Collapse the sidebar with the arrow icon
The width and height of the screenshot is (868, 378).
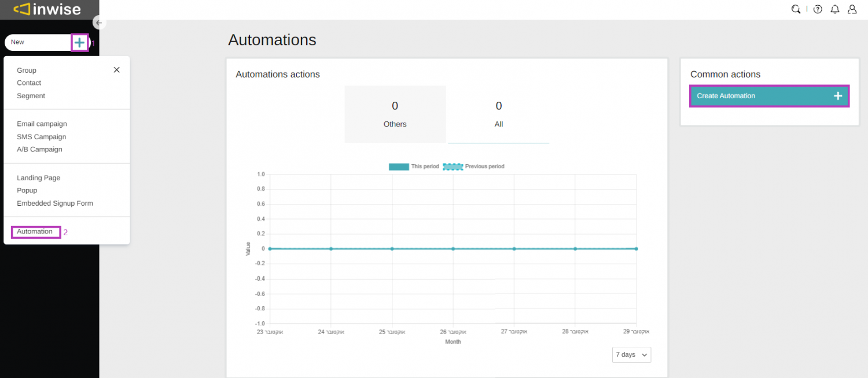click(98, 22)
